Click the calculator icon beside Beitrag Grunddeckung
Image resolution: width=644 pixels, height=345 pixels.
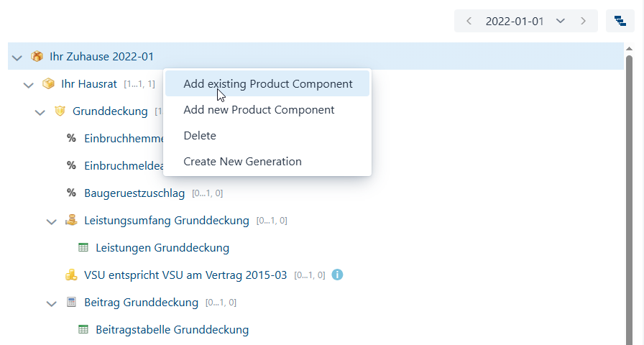pos(71,303)
